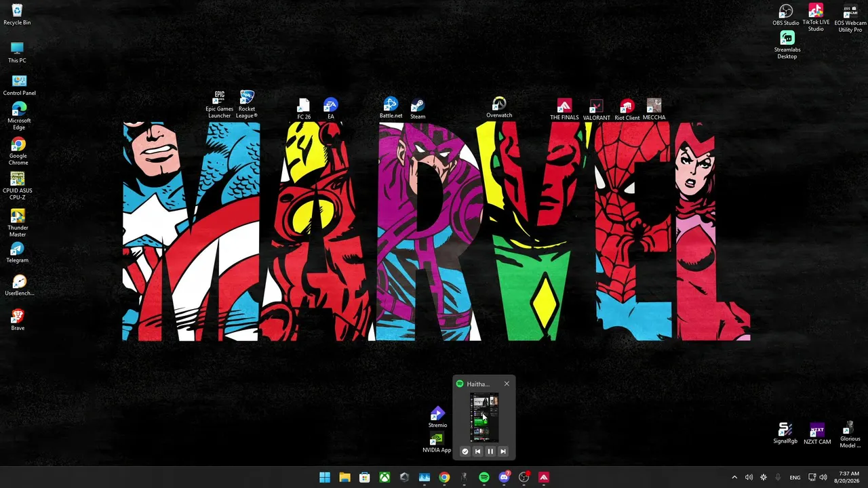The height and width of the screenshot is (488, 868).
Task: Open the Xbox app from the taskbar
Action: pyautogui.click(x=384, y=477)
